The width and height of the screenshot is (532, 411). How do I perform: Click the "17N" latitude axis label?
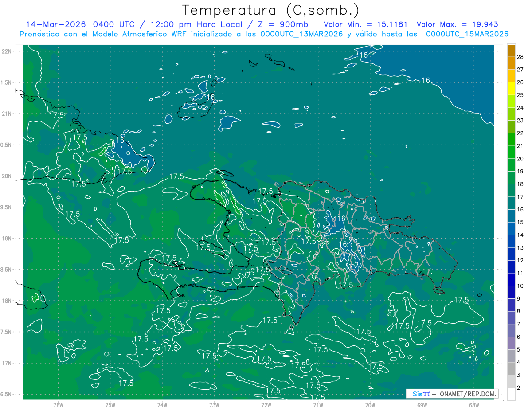click(7, 364)
